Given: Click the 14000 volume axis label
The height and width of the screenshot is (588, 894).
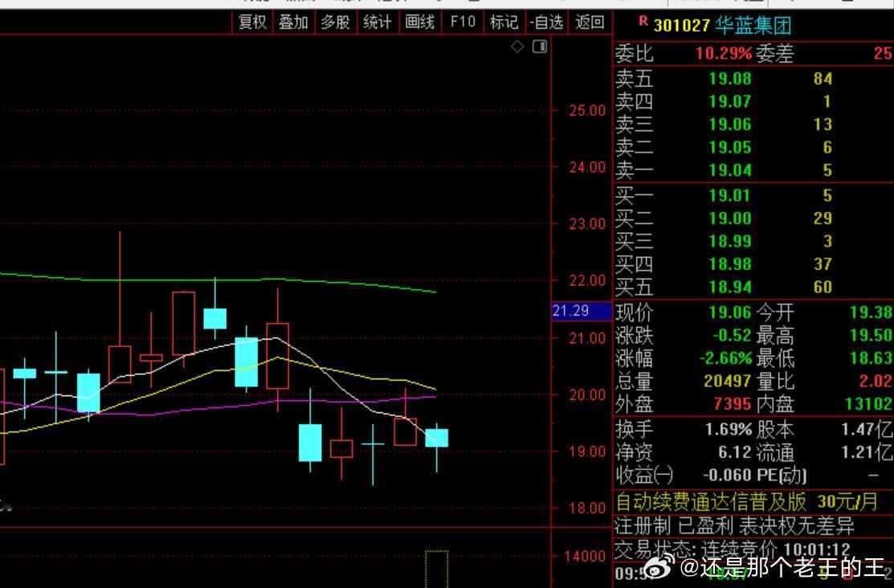Looking at the screenshot, I should pyautogui.click(x=585, y=556).
